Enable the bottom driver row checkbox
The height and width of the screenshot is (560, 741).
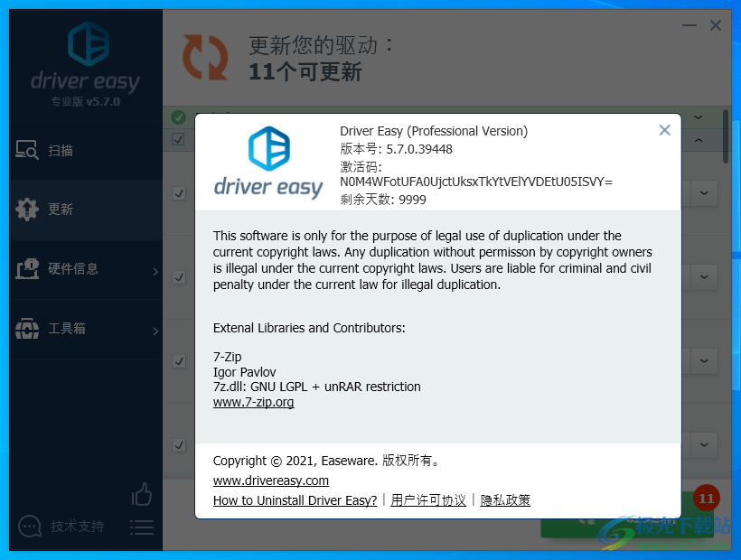(178, 444)
